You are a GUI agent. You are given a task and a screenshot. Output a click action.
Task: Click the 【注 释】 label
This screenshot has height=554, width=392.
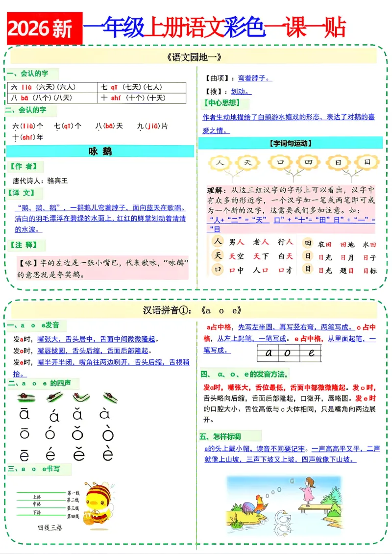pyautogui.click(x=24, y=245)
